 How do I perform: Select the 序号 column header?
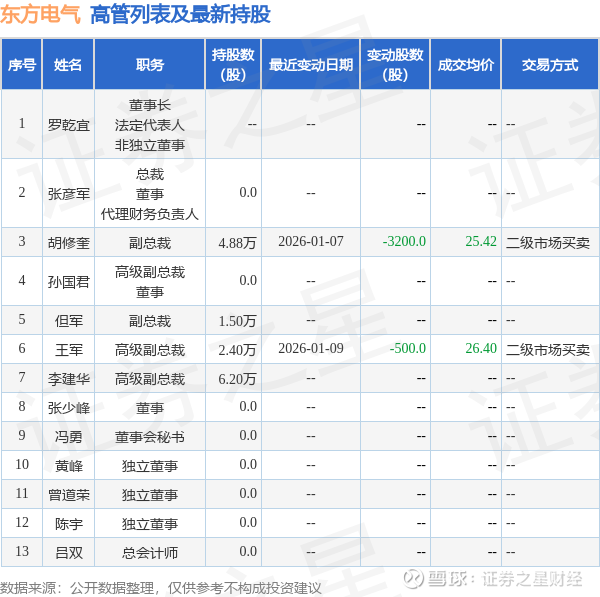(22, 64)
